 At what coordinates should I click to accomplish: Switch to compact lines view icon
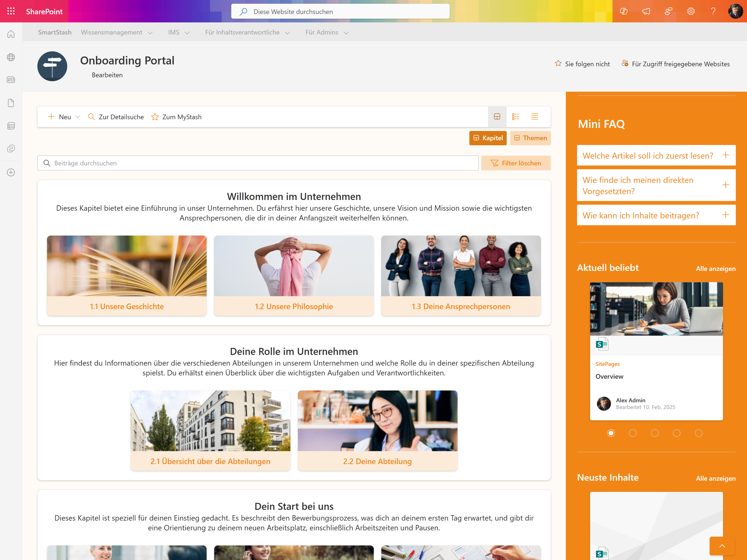tap(534, 116)
